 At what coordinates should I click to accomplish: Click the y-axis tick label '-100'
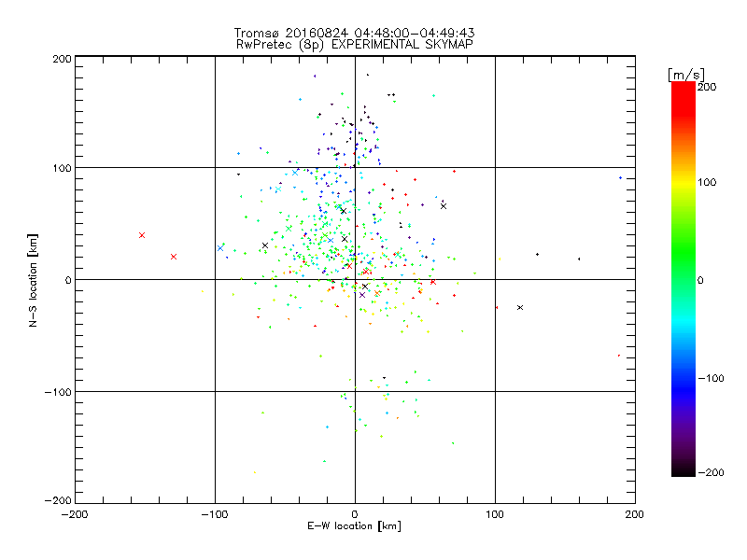point(58,392)
